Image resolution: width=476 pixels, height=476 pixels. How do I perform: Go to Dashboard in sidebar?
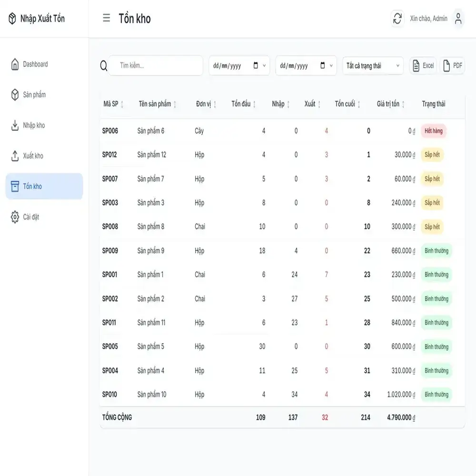click(x=35, y=64)
